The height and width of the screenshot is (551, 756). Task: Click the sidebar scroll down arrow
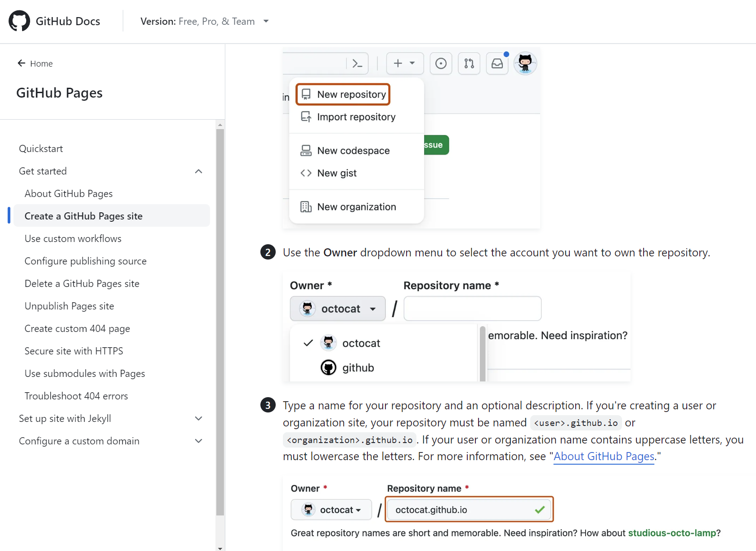click(x=220, y=548)
